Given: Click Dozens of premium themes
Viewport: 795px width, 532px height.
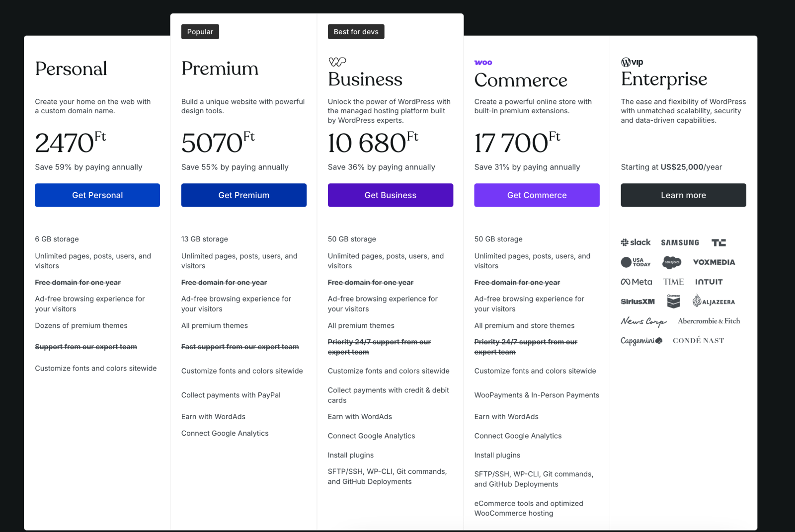Looking at the screenshot, I should [x=81, y=325].
